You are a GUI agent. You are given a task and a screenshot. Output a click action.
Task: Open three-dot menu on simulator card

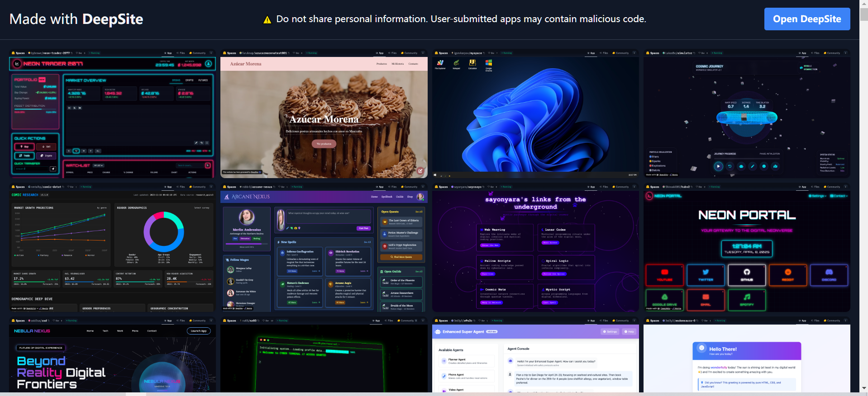(x=846, y=53)
